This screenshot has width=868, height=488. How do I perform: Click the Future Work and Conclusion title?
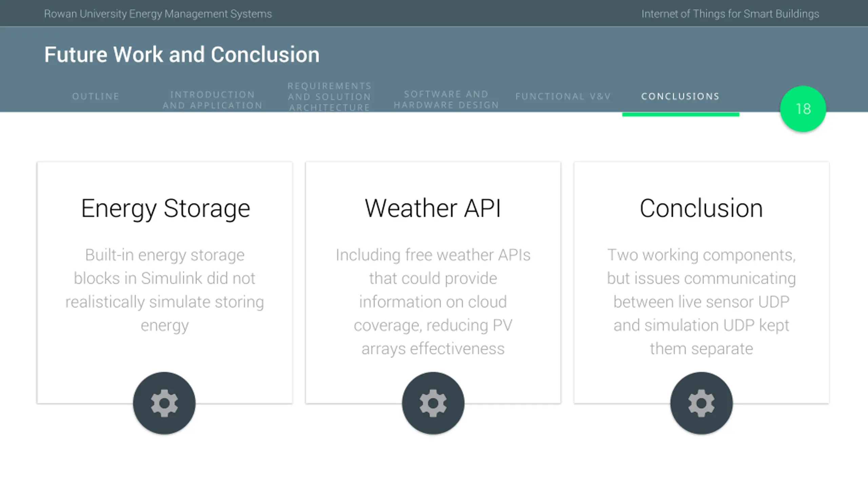182,55
